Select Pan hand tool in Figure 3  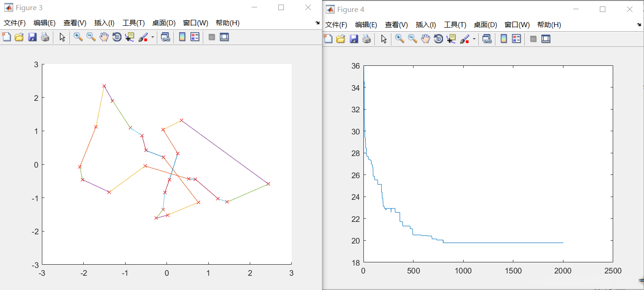104,37
